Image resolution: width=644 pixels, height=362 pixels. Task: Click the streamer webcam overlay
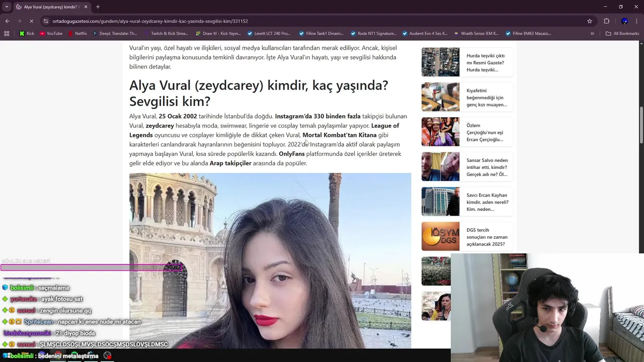point(547,308)
